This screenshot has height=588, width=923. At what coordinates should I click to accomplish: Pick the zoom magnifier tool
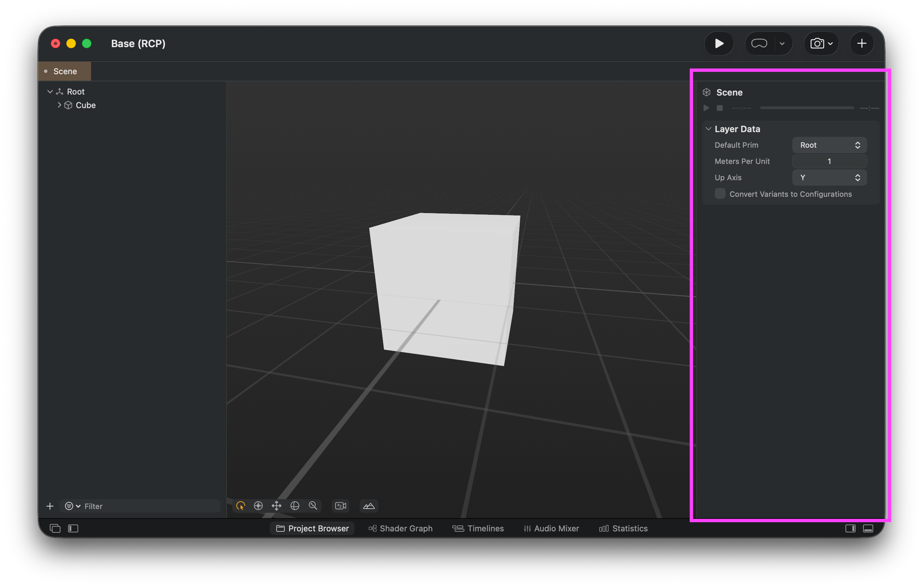click(x=313, y=506)
